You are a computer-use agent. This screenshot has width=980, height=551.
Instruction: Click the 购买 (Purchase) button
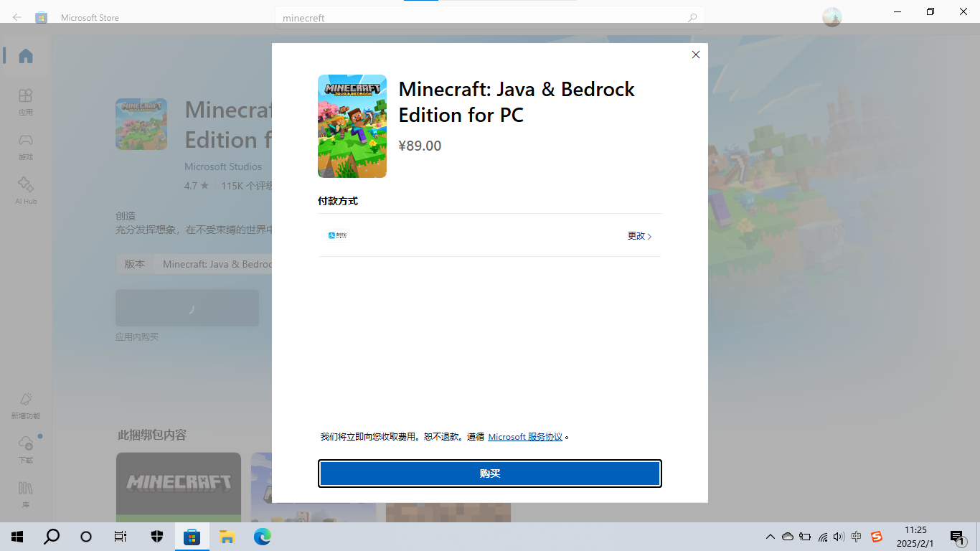pos(490,473)
